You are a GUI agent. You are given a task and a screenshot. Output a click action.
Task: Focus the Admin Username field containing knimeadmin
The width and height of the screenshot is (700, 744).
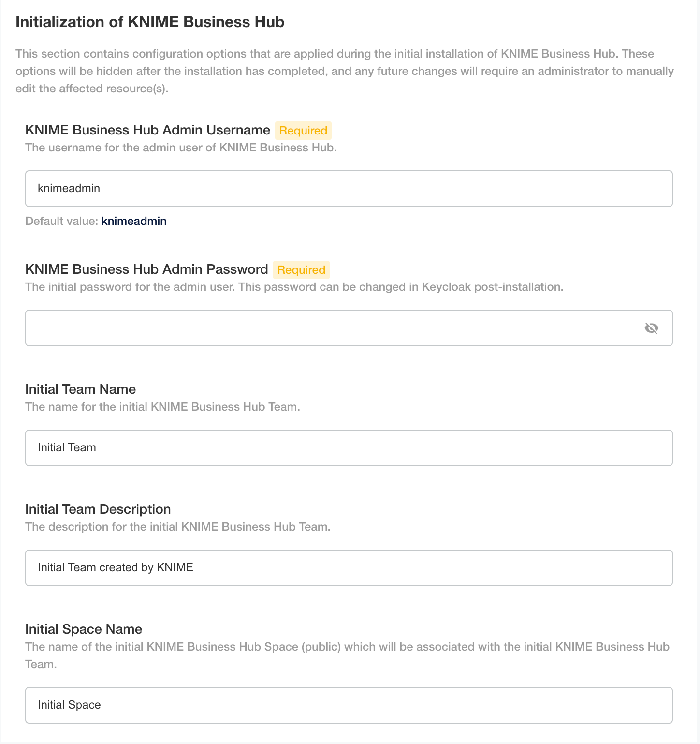349,189
